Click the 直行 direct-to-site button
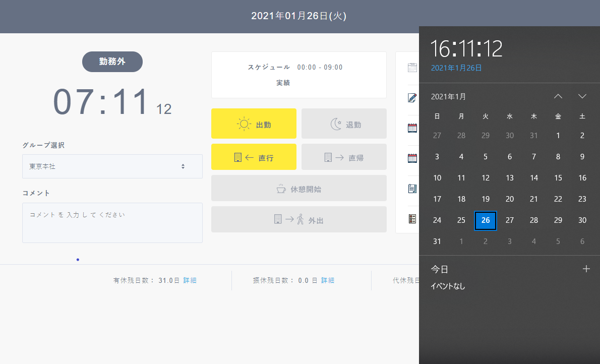Image resolution: width=600 pixels, height=364 pixels. tap(254, 157)
